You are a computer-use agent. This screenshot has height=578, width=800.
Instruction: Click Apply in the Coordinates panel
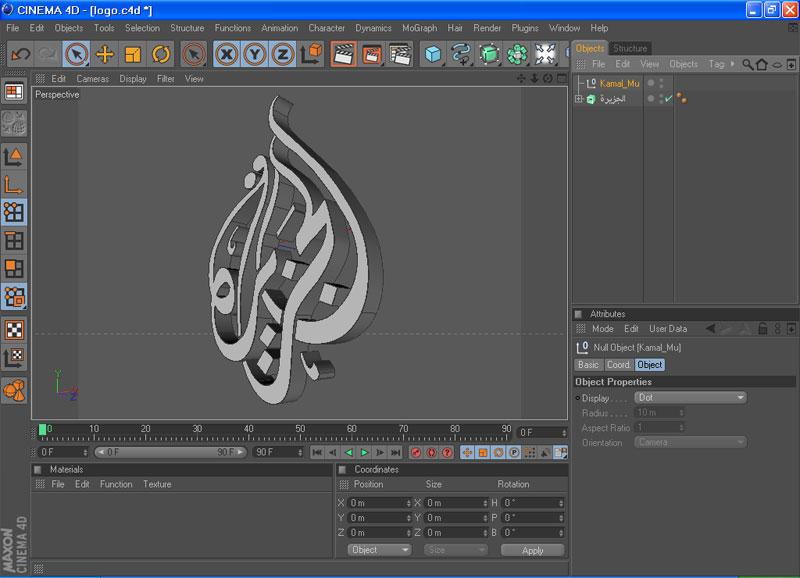coord(532,550)
